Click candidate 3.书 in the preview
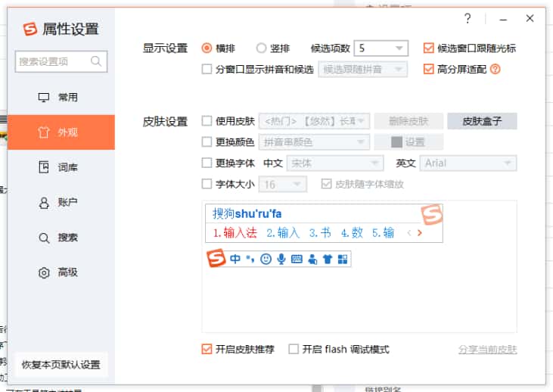The height and width of the screenshot is (392, 553). [320, 233]
